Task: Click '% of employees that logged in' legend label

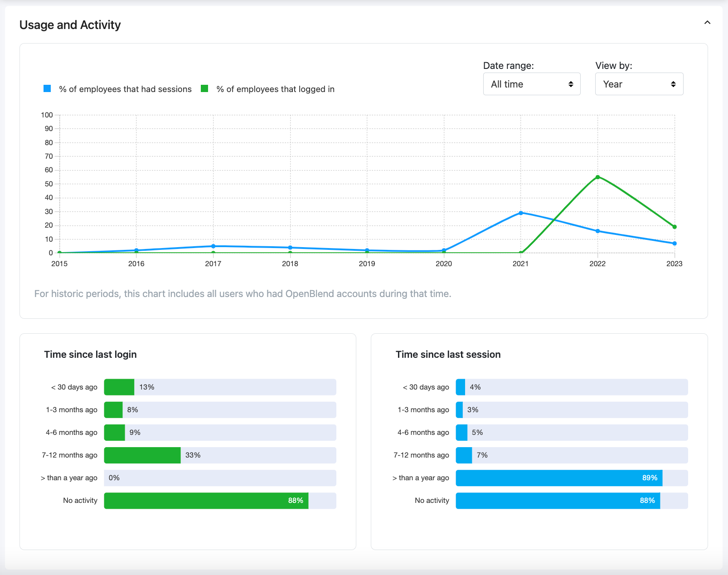Action: click(x=276, y=89)
